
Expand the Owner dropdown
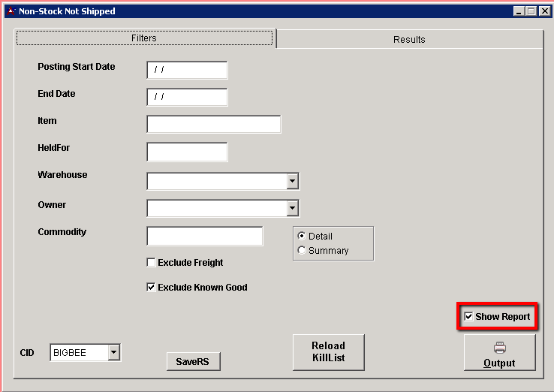292,208
